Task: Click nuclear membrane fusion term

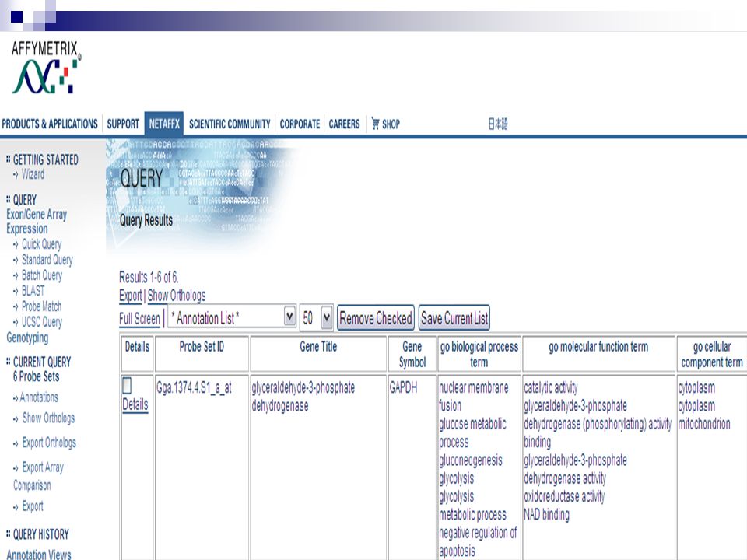Action: coord(474,397)
